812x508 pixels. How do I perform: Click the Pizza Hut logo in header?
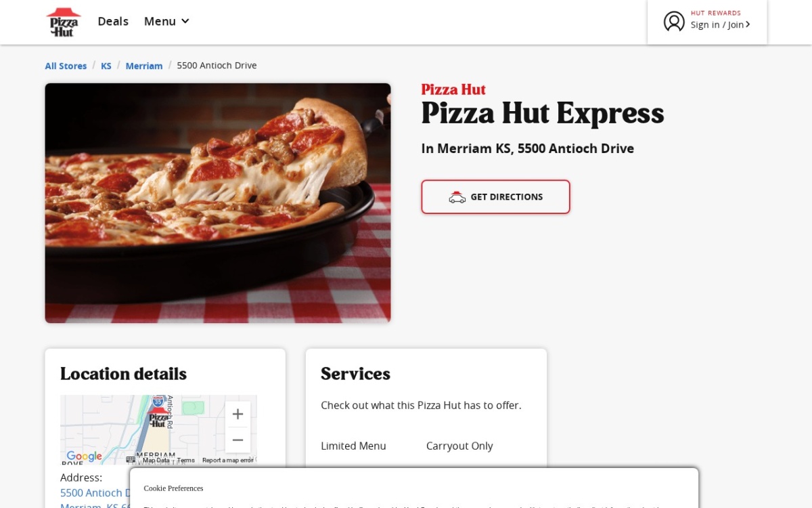64,22
